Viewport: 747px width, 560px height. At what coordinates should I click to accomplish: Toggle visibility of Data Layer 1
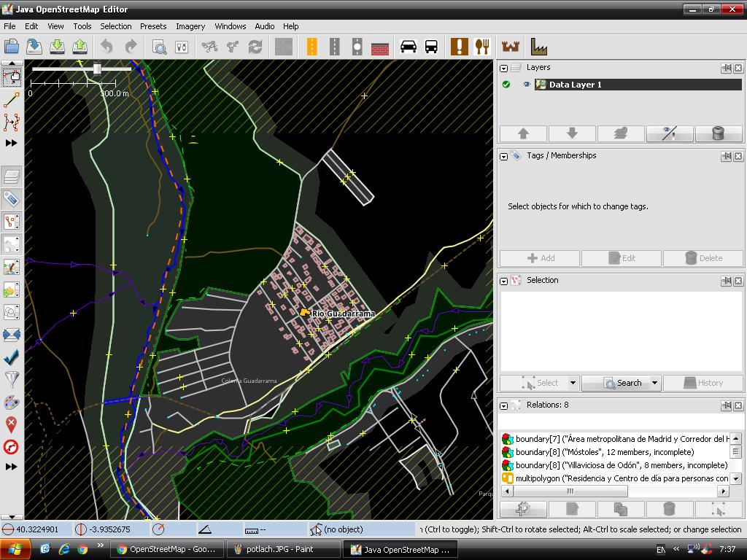[x=527, y=84]
